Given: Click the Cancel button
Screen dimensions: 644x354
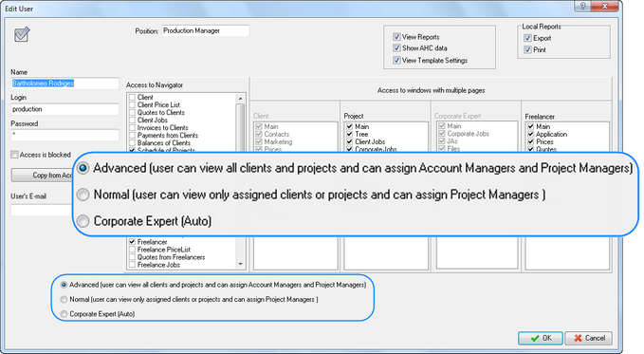Looking at the screenshot, I should click(589, 339).
